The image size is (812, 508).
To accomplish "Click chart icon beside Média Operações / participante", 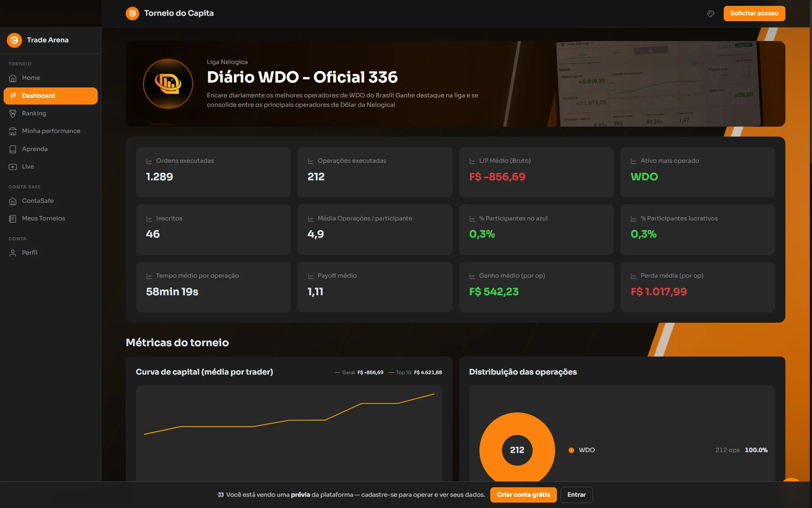I will [311, 219].
